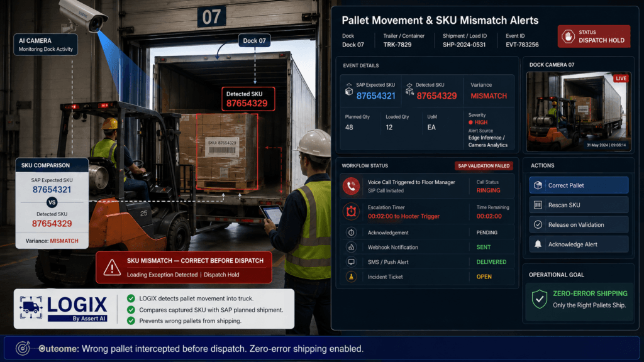This screenshot has width=644, height=362.
Task: Click the SMS / Push Alert monitor icon
Action: coord(351,262)
